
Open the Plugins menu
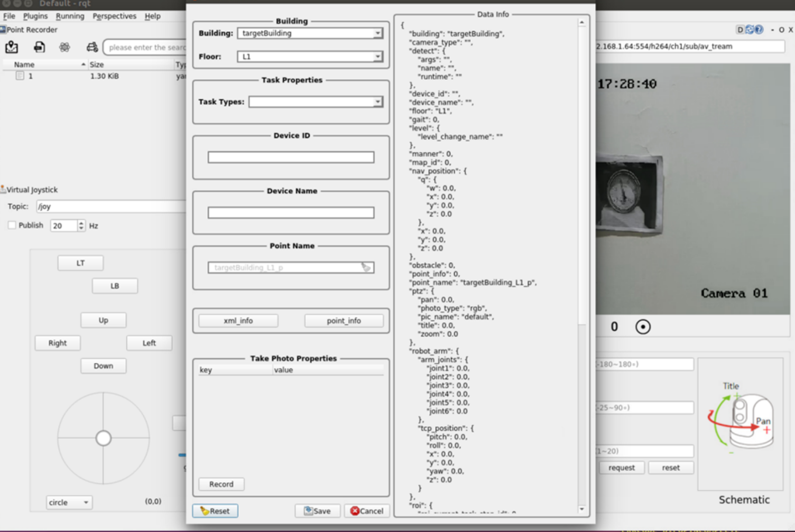click(x=35, y=16)
